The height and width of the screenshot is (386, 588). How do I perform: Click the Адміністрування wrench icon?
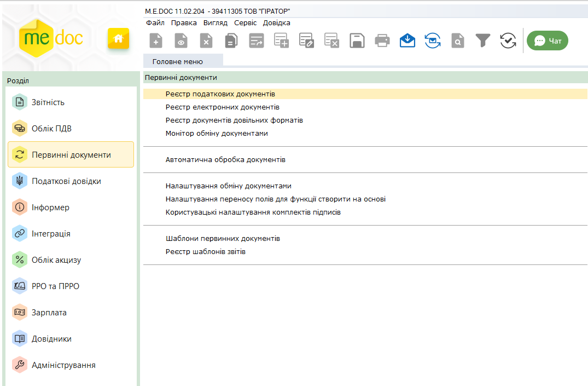point(20,365)
